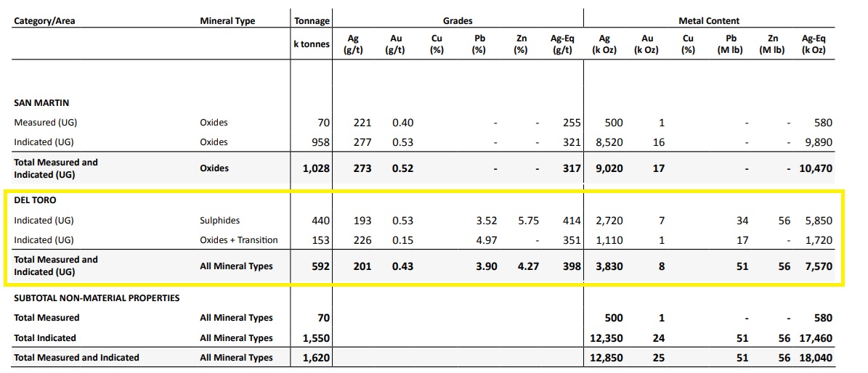Select the "Total Indicated" row label
Screen dimensions: 868x373
point(45,337)
